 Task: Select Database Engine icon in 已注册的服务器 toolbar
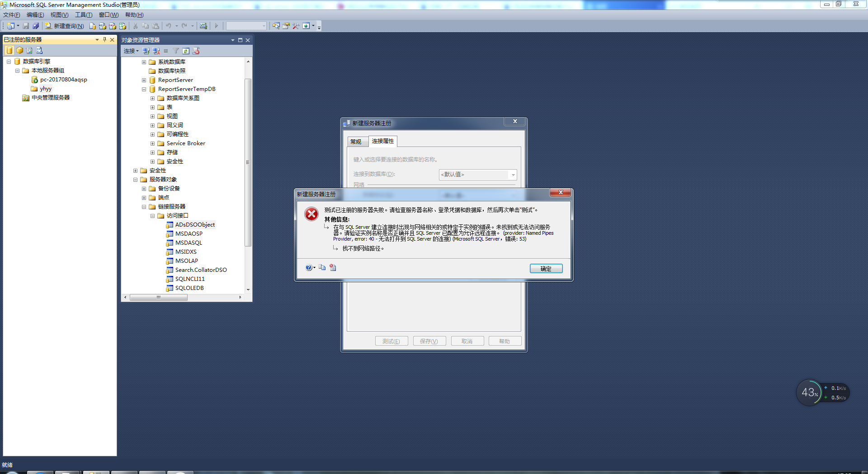9,50
